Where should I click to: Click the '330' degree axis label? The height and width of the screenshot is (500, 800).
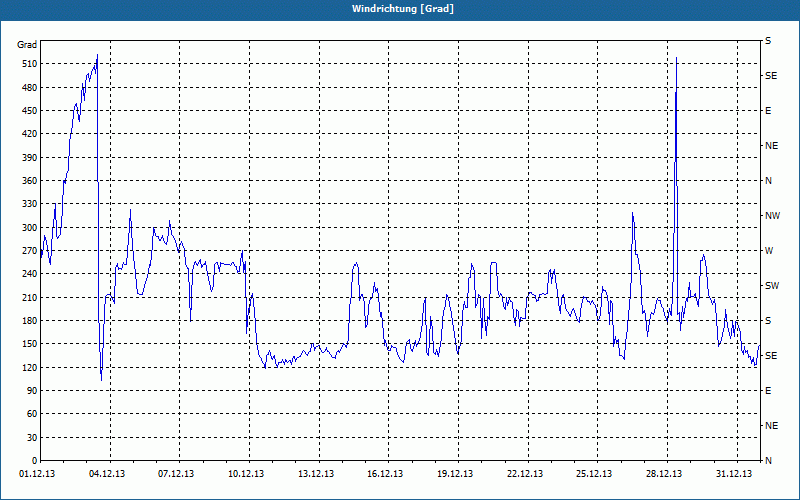[x=30, y=204]
